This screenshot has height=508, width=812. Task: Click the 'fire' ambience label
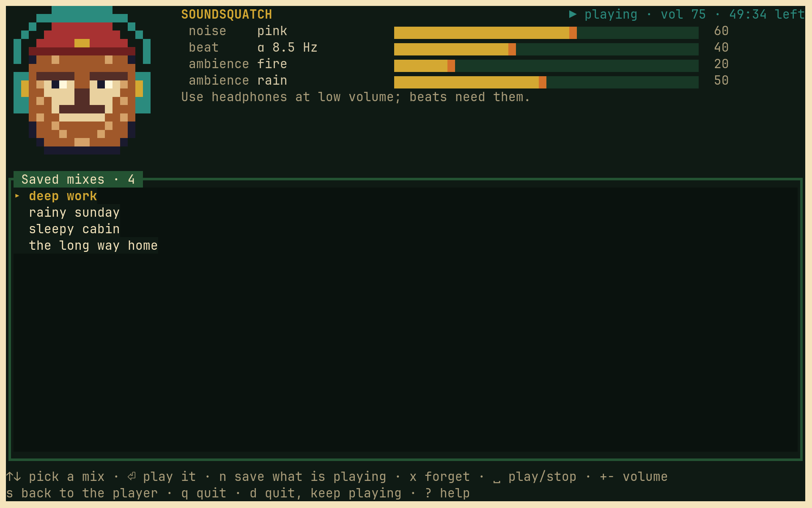pyautogui.click(x=272, y=64)
